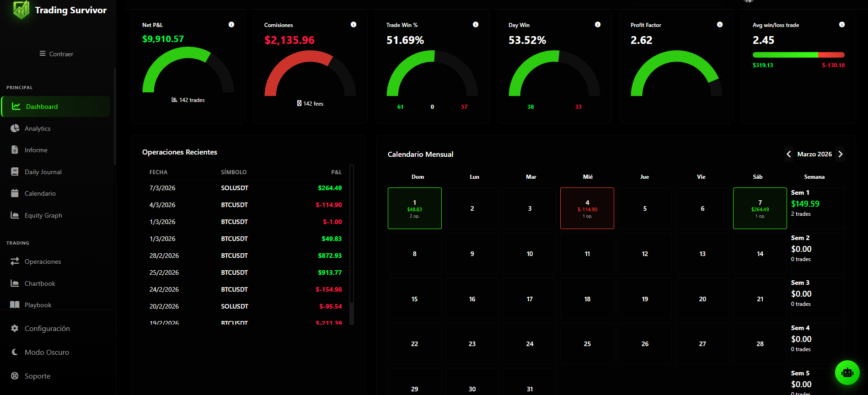Click the 142 trades label
Screen dimensions: 868x395
(188, 100)
